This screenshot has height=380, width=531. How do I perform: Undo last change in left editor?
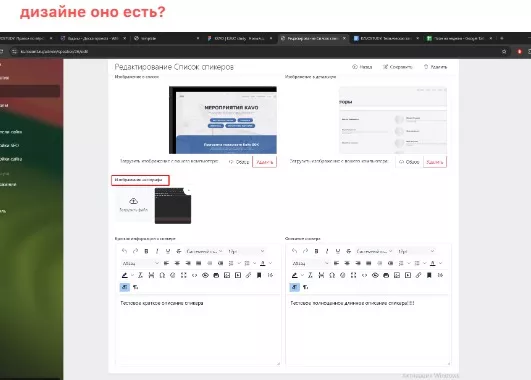(124, 251)
